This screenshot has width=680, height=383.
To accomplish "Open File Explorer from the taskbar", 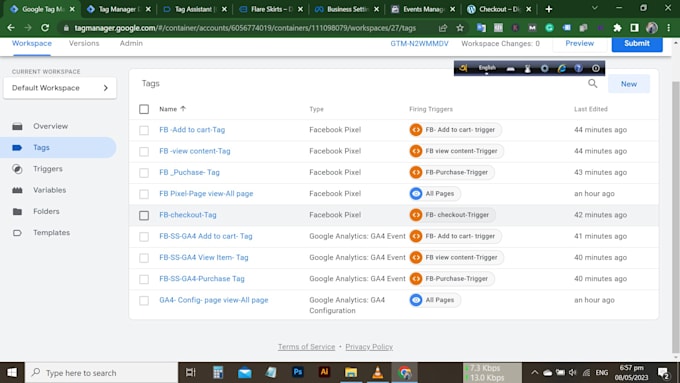I will pyautogui.click(x=351, y=372).
